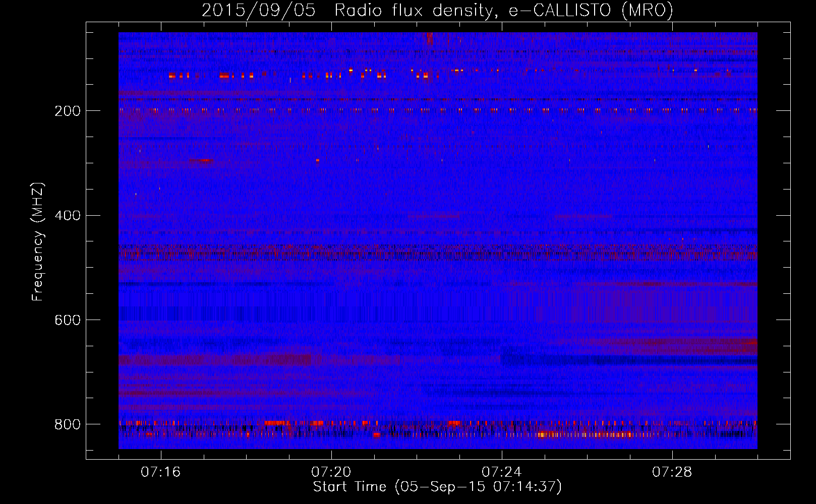Screen dimensions: 816x504
Task: Click the "400" frequency tick label
Action: (x=67, y=216)
